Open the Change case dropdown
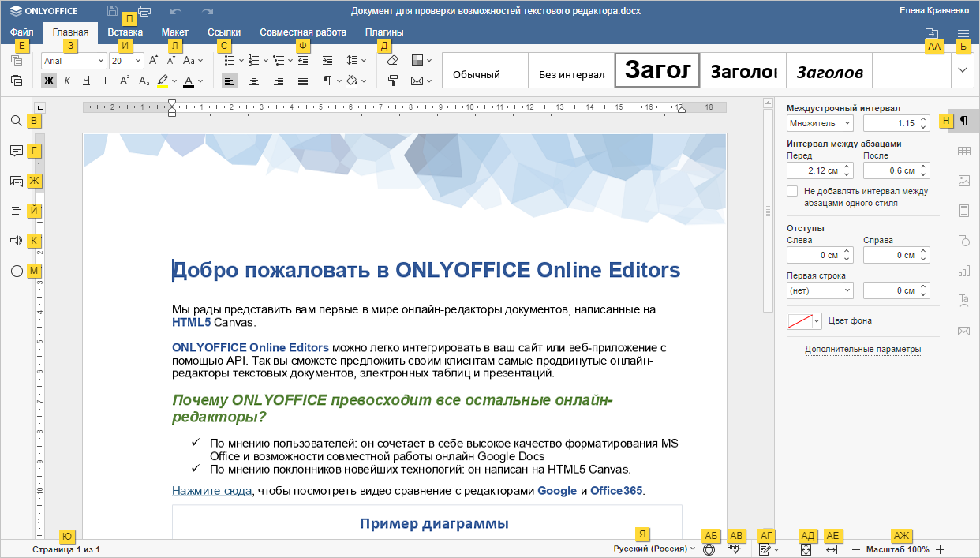The height and width of the screenshot is (558, 980). point(193,60)
